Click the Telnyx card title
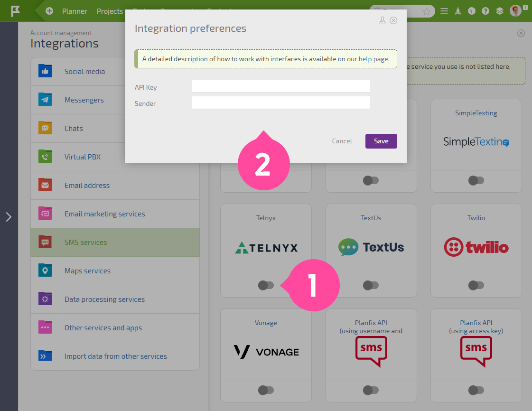The height and width of the screenshot is (411, 532). 266,218
